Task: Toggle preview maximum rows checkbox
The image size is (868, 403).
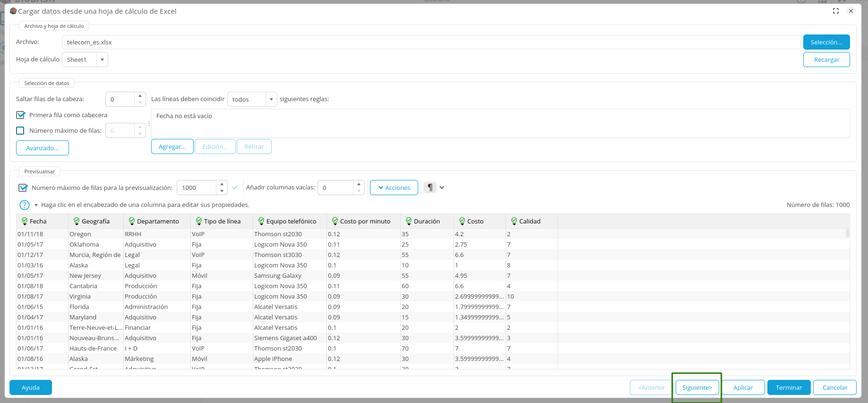Action: (x=23, y=188)
